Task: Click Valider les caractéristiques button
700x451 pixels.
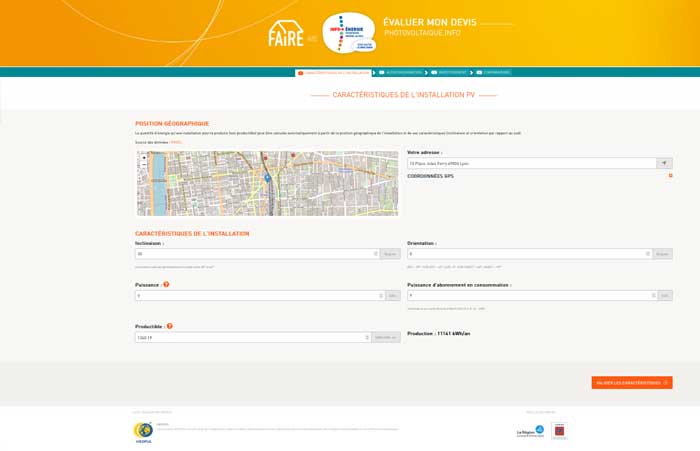Action: pos(631,383)
